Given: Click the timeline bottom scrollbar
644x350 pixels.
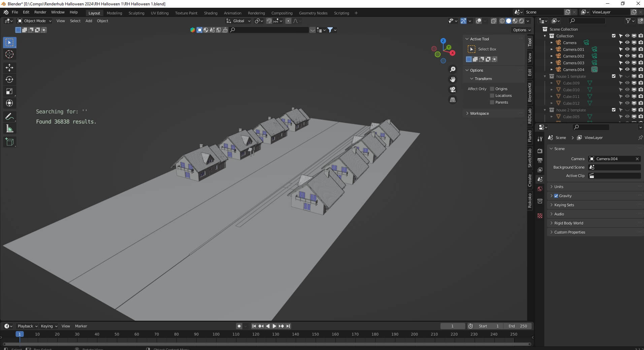Looking at the screenshot, I should click(267, 344).
